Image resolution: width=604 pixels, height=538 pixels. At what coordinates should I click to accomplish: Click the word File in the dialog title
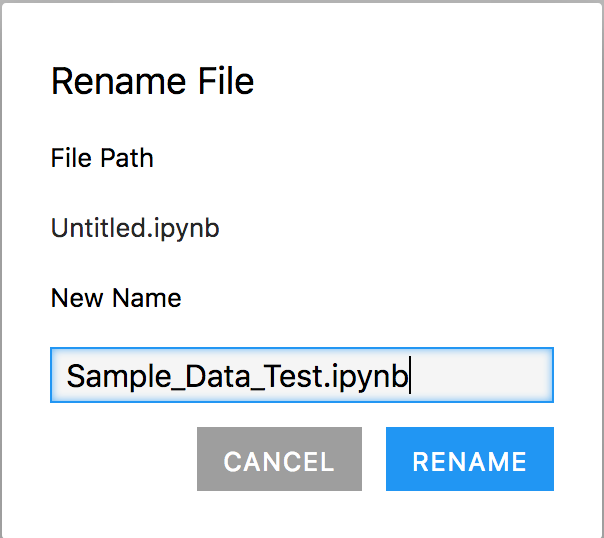pyautogui.click(x=226, y=81)
